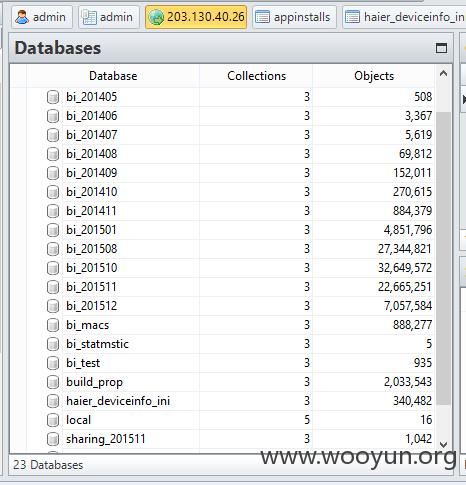Click the database icon for bi_201501

[x=53, y=230]
